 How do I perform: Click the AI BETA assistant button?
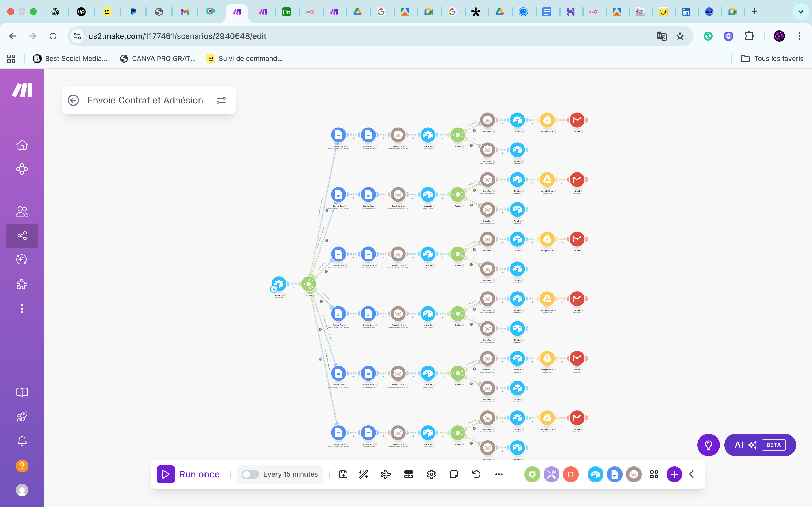pyautogui.click(x=760, y=445)
